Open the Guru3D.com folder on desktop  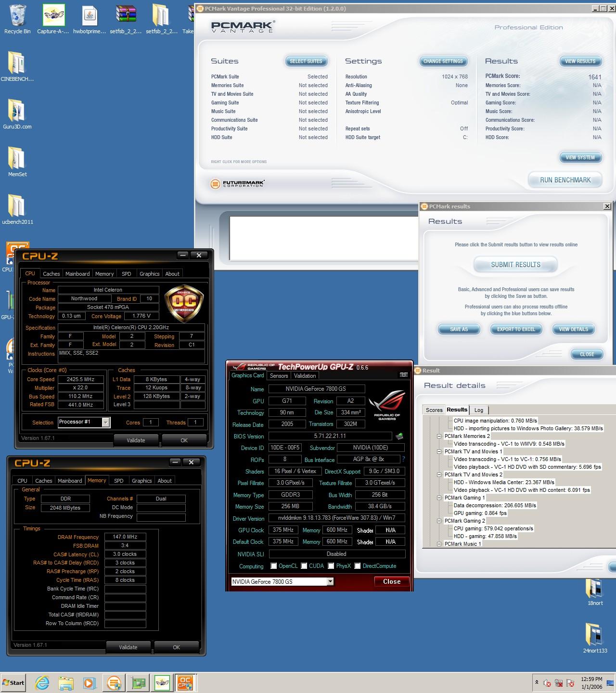point(17,114)
